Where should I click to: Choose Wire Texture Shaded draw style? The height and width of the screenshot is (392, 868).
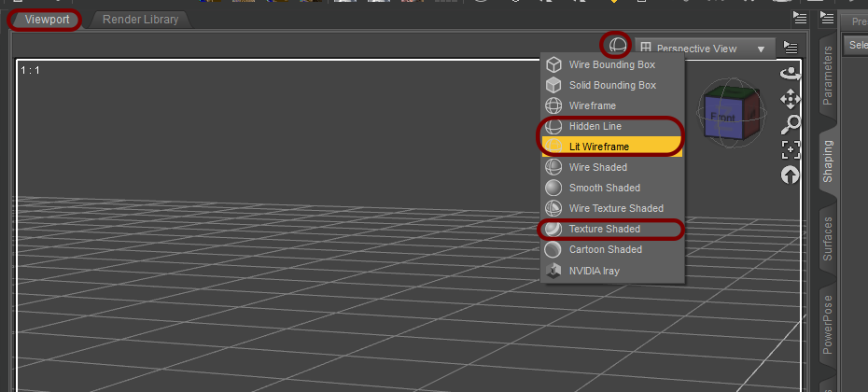(612, 208)
